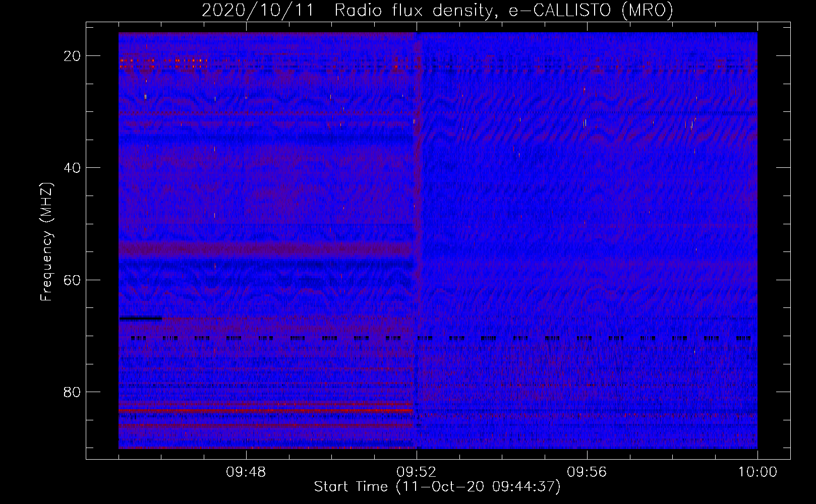Click the 60 MHz frequency tick label
The height and width of the screenshot is (504, 816).
click(x=73, y=280)
